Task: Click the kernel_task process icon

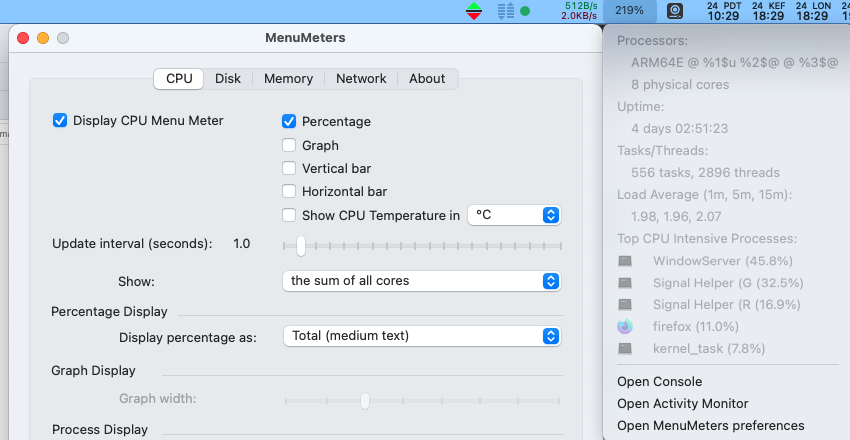Action: pyautogui.click(x=625, y=348)
